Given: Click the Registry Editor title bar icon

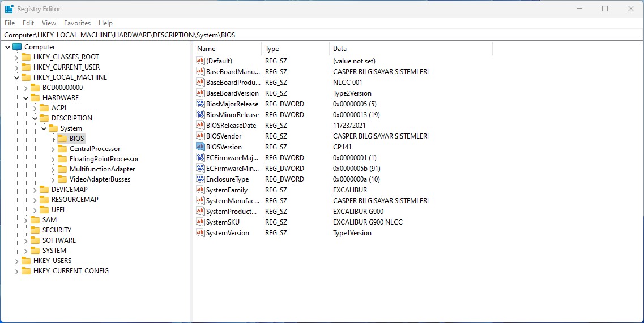Looking at the screenshot, I should [9, 8].
